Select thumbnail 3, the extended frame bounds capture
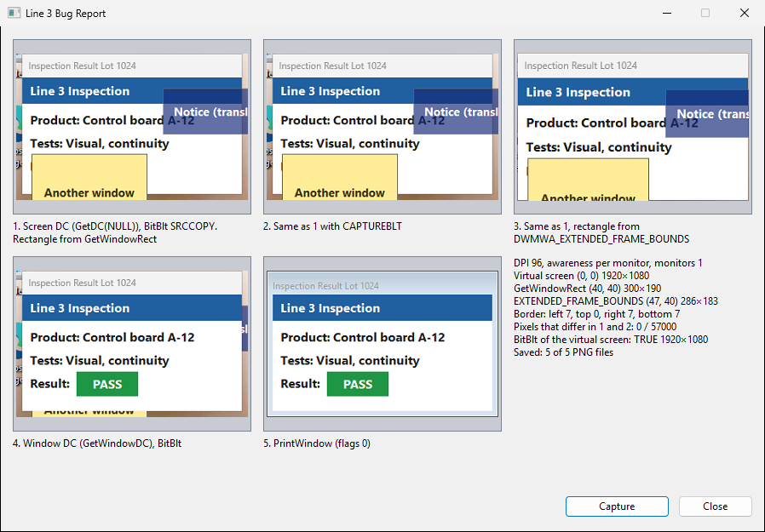Image resolution: width=765 pixels, height=532 pixels. coord(633,127)
